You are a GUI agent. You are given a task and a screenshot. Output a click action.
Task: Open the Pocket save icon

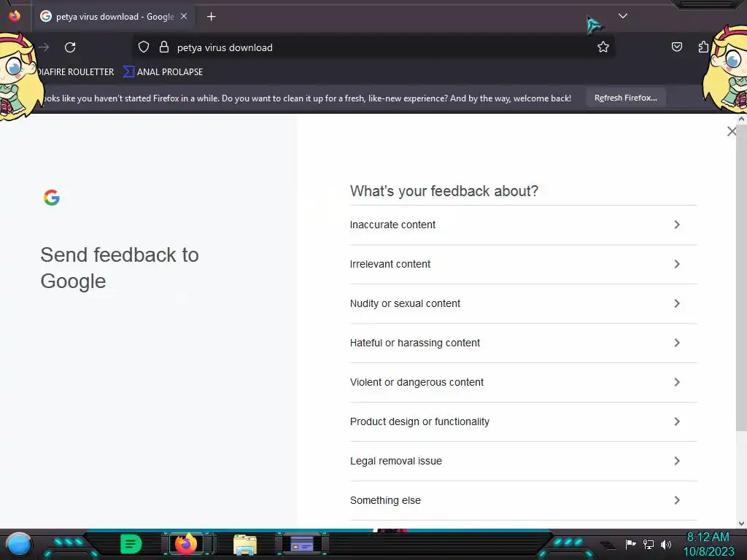676,47
